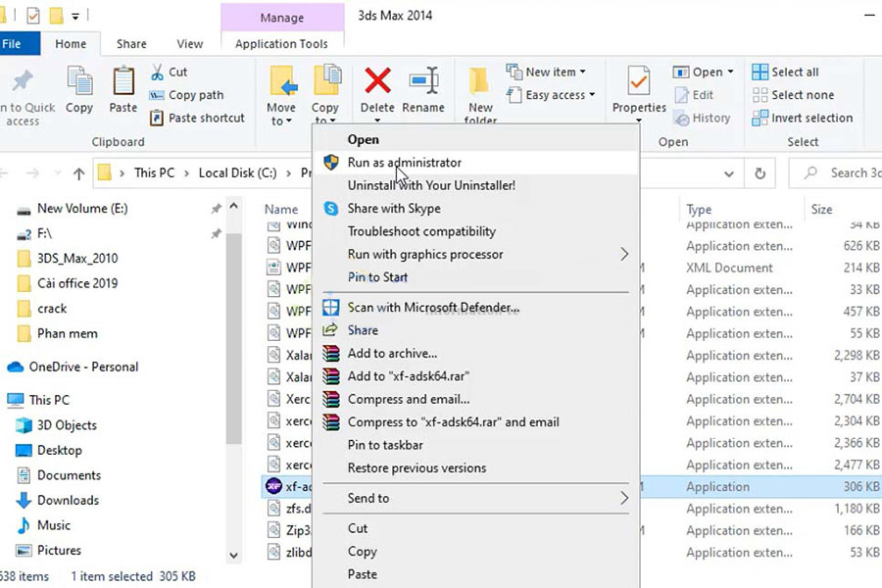The image size is (882, 588).
Task: Select Troubleshoot compatibility menu entry
Action: (476, 231)
